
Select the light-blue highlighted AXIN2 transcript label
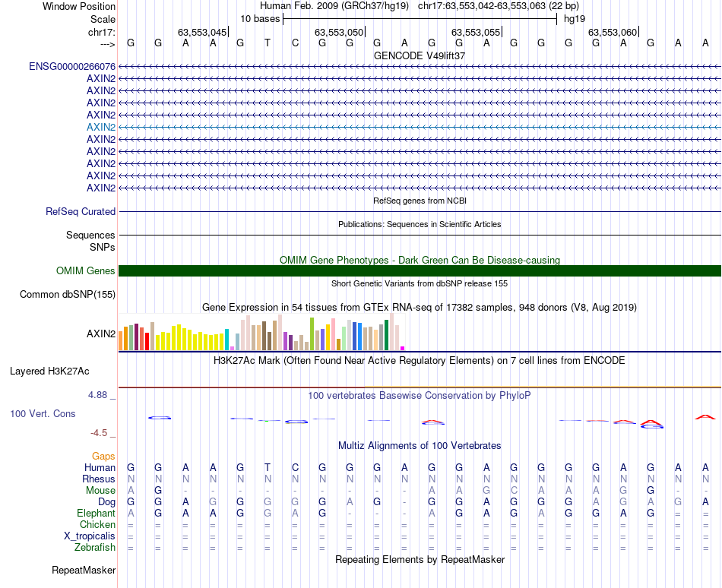[101, 127]
